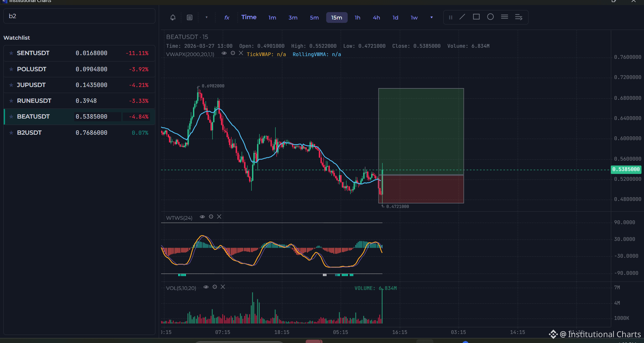Click the symbol search field containing b2
Viewport: 644px width, 343px height.
tap(79, 16)
